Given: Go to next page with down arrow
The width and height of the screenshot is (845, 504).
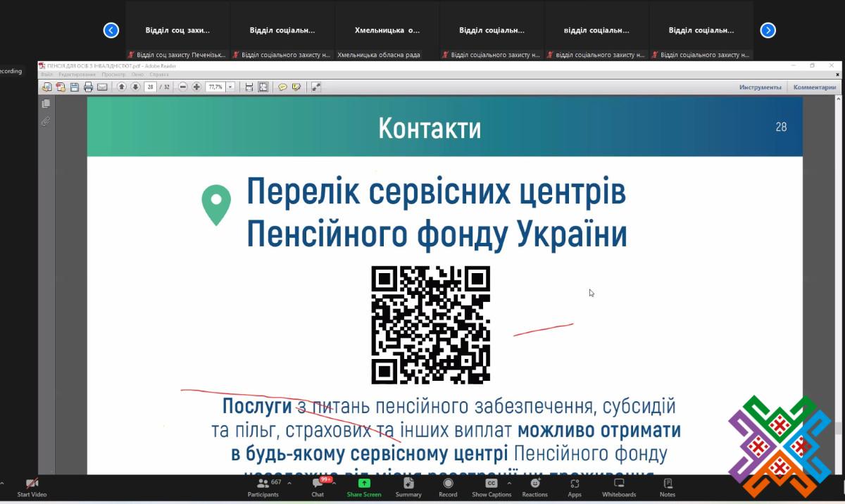Looking at the screenshot, I should tap(135, 87).
